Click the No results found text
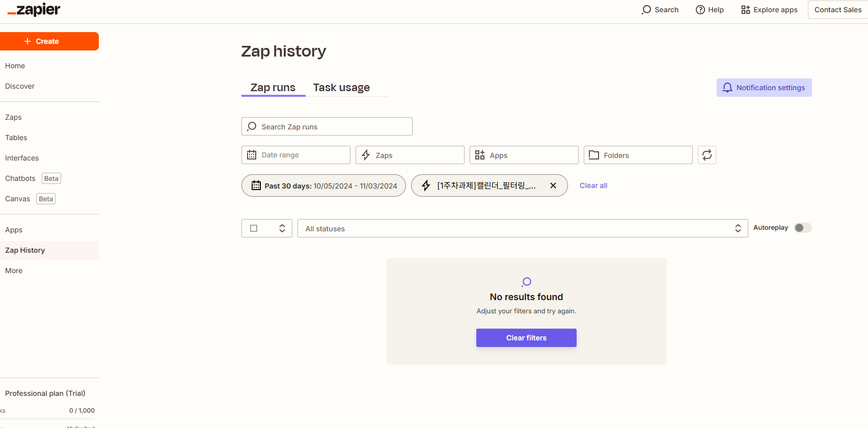Screen dimensions: 868x428 click(526, 297)
